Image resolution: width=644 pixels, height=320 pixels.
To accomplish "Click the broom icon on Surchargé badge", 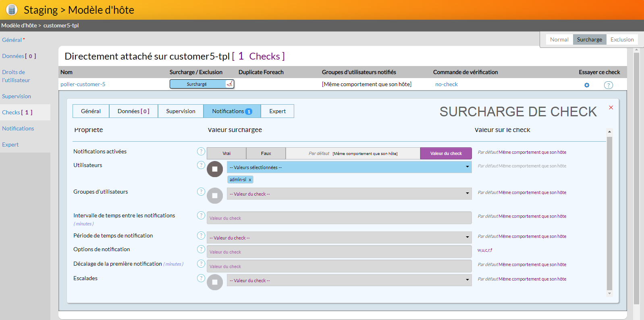I will click(230, 84).
